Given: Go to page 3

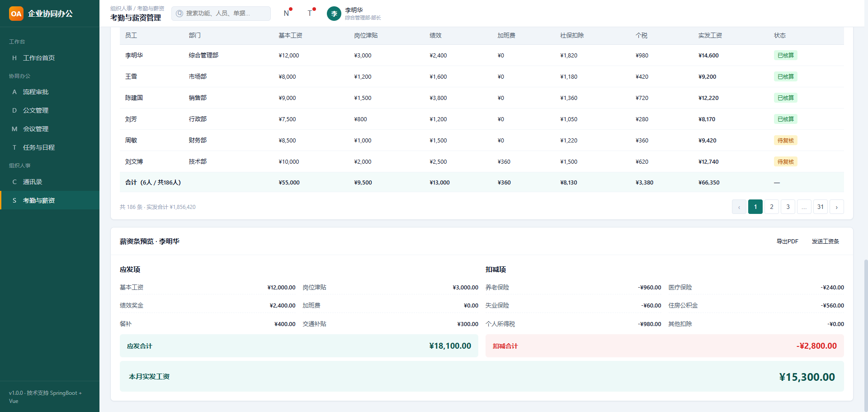Looking at the screenshot, I should pos(788,207).
